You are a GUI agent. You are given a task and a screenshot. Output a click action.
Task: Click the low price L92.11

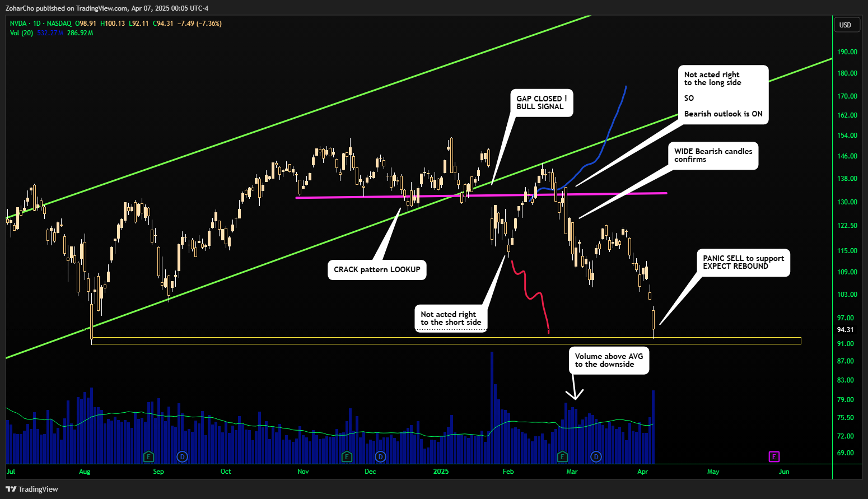[x=139, y=24]
